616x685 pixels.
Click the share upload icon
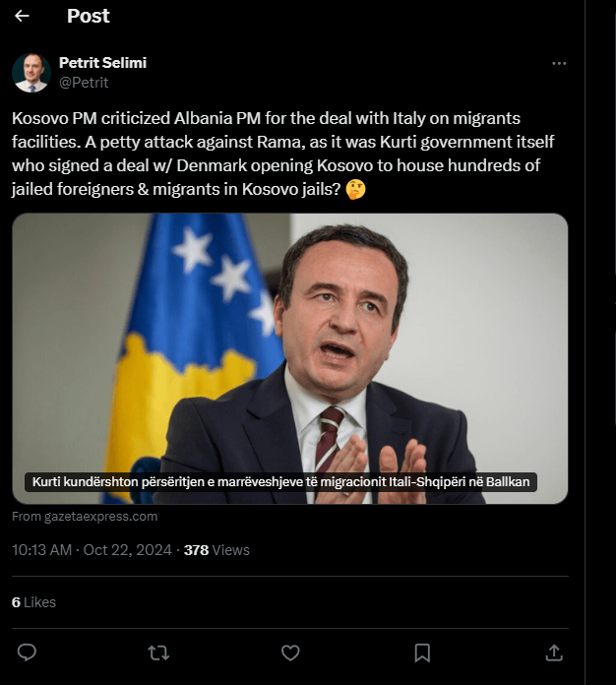(x=554, y=652)
